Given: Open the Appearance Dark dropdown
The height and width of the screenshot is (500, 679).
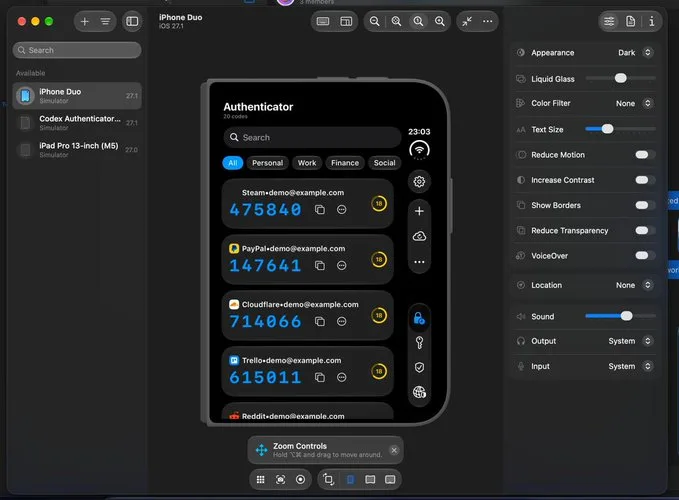Looking at the screenshot, I should [x=635, y=52].
